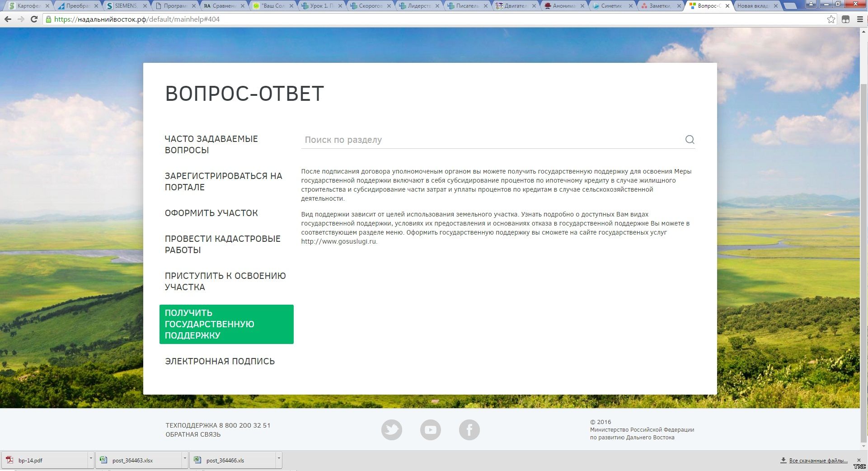868x471 pixels.
Task: Reload the current page
Action: click(34, 19)
